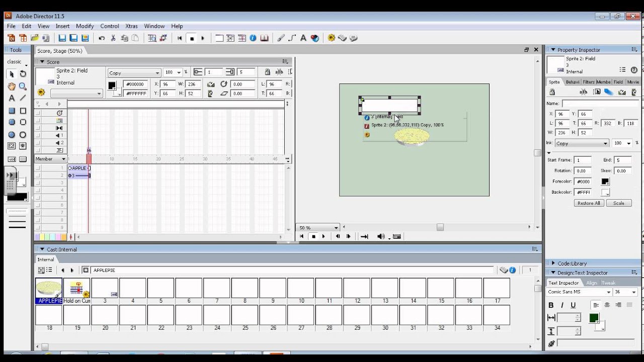Click the Cut scissors icon
This screenshot has height=362, width=644.
[x=113, y=38]
